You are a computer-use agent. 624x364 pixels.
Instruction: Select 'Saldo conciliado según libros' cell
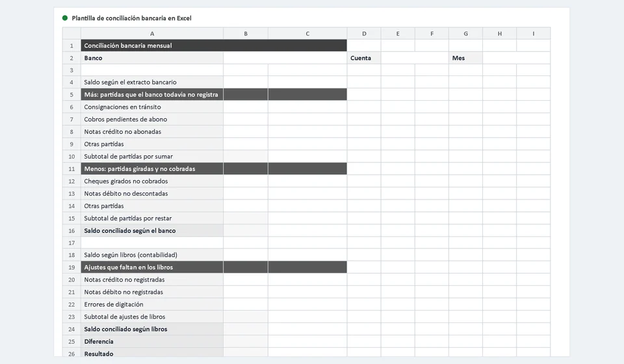coord(152,329)
